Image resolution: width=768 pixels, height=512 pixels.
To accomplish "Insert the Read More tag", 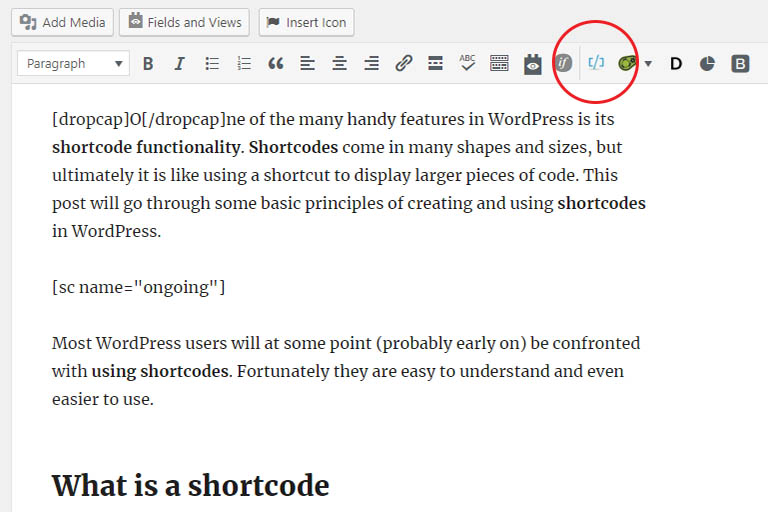I will click(x=435, y=64).
